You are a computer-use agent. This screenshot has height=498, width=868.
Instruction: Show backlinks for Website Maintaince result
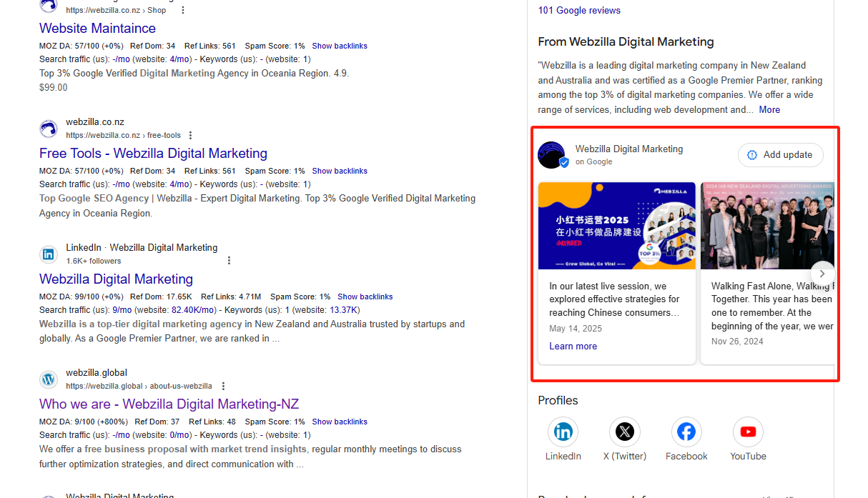(340, 46)
